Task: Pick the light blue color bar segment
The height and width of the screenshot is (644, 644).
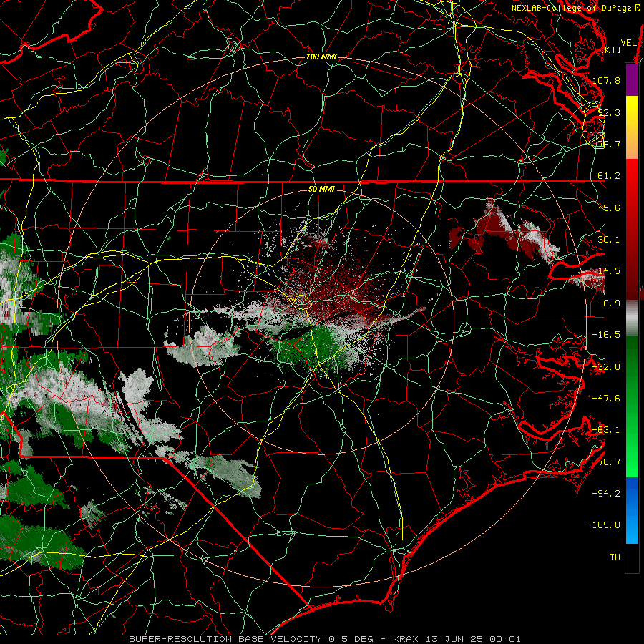Action: tap(632, 527)
